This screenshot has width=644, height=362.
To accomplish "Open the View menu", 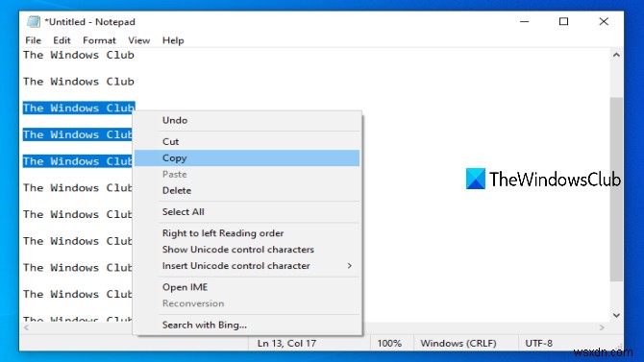I will [x=138, y=40].
